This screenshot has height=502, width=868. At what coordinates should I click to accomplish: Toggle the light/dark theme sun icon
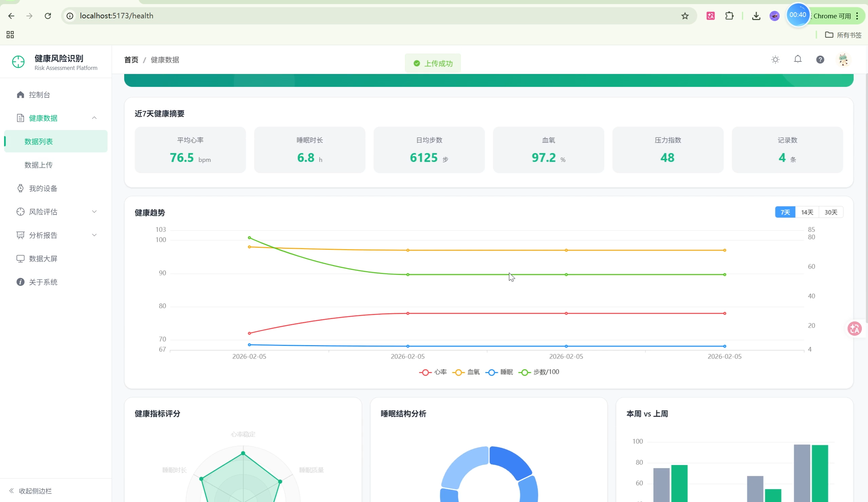point(775,60)
